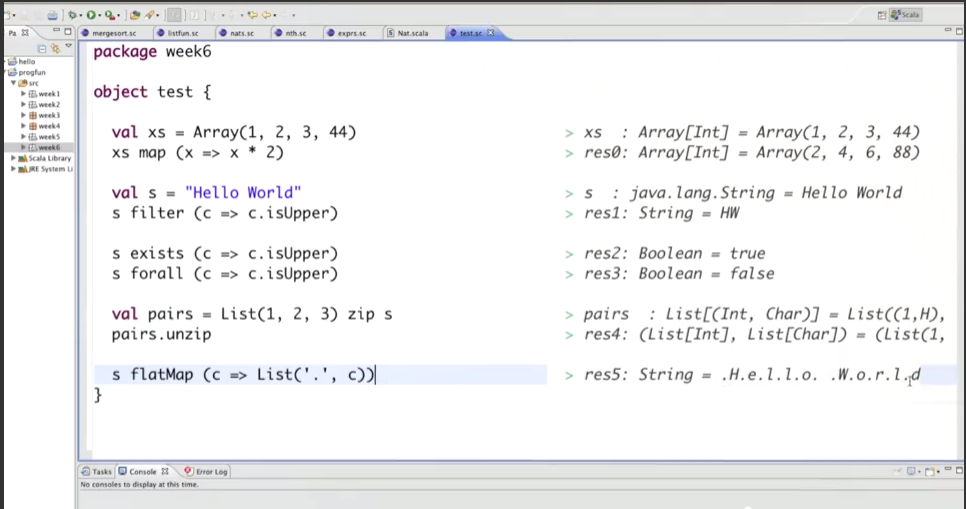Click the Search flashlight toolbar icon
The width and height of the screenshot is (966, 509).
[x=149, y=15]
